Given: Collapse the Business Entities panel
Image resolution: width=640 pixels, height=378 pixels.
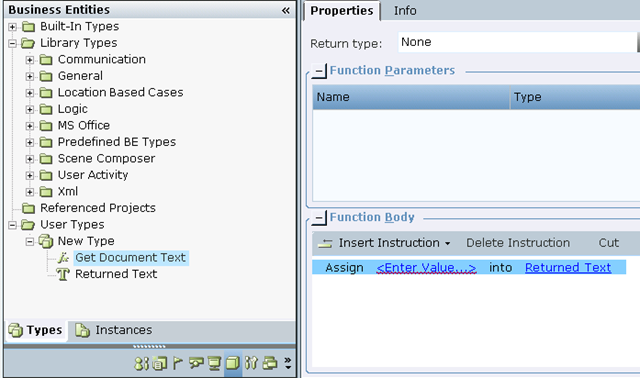Looking at the screenshot, I should click(x=286, y=10).
